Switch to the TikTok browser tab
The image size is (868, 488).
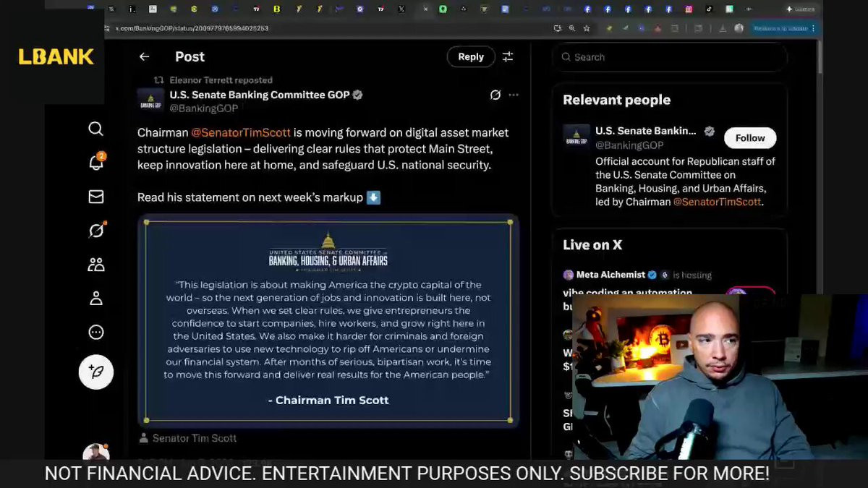709,9
